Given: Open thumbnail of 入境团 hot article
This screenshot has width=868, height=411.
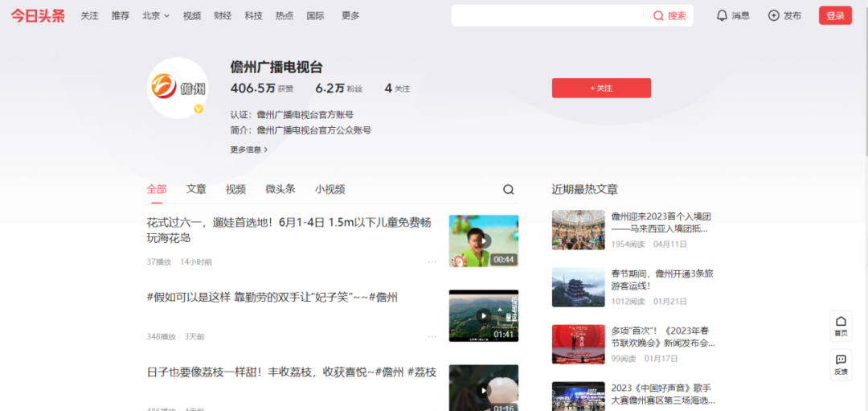Looking at the screenshot, I should [x=579, y=230].
